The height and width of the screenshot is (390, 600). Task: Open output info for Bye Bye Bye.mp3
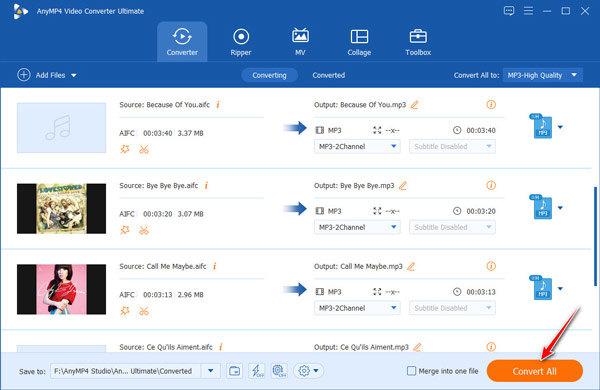click(491, 185)
